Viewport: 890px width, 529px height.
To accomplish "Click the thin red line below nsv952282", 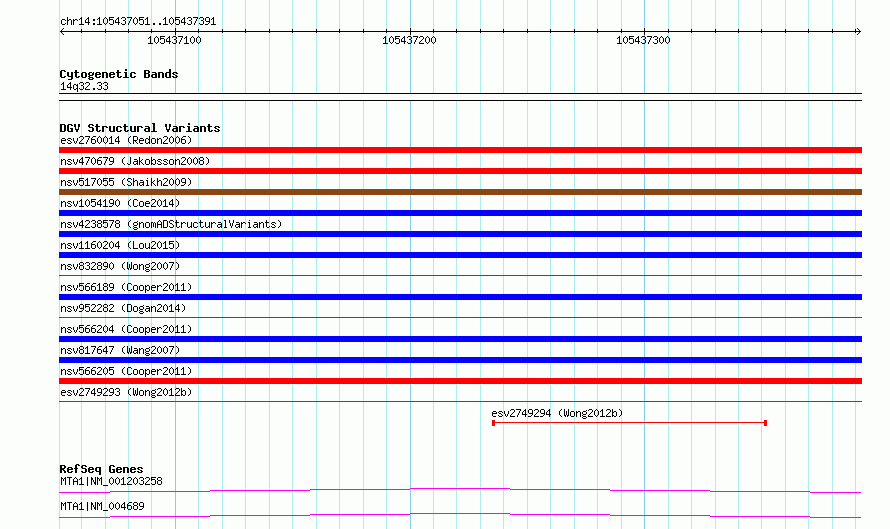I will coord(460,318).
